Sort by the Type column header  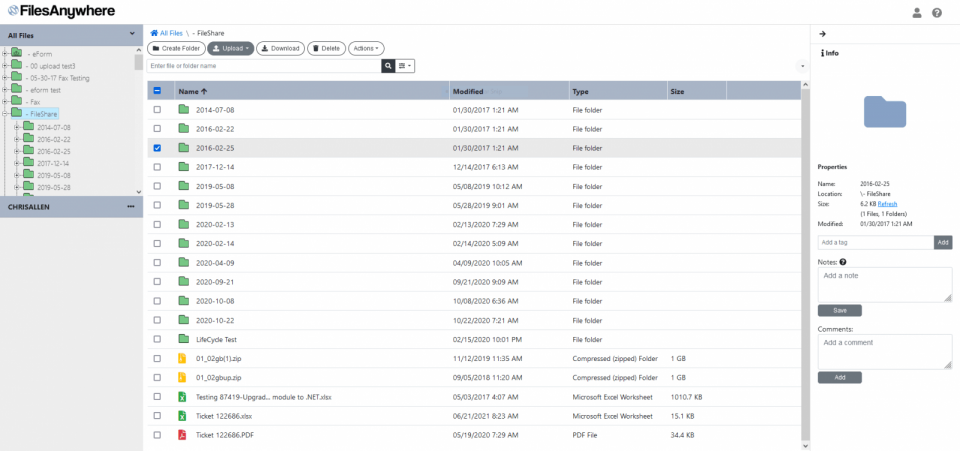[x=580, y=91]
